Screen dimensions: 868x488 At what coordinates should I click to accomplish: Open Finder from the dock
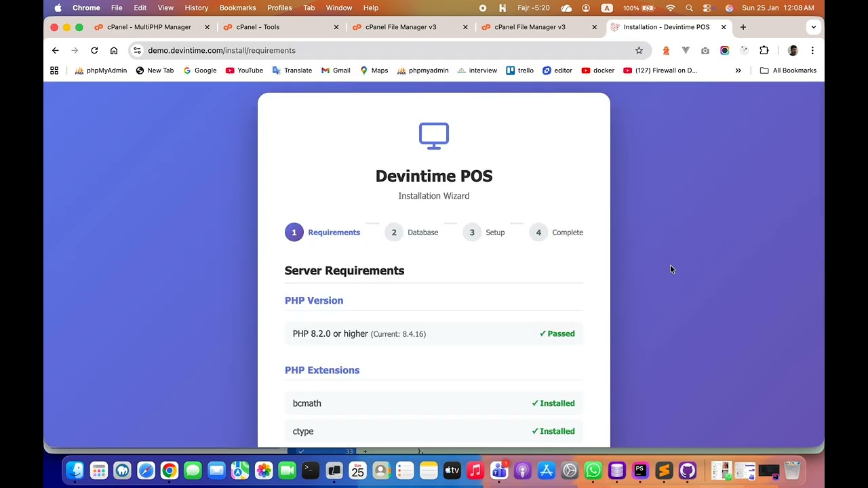pos(75,470)
